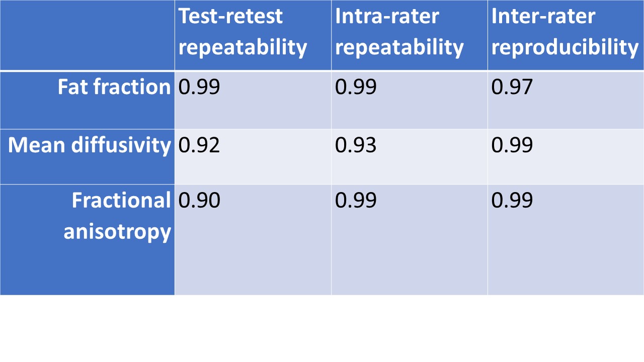Click the word "anisotropy" in the row label
The height and width of the screenshot is (362, 644).
point(117,232)
